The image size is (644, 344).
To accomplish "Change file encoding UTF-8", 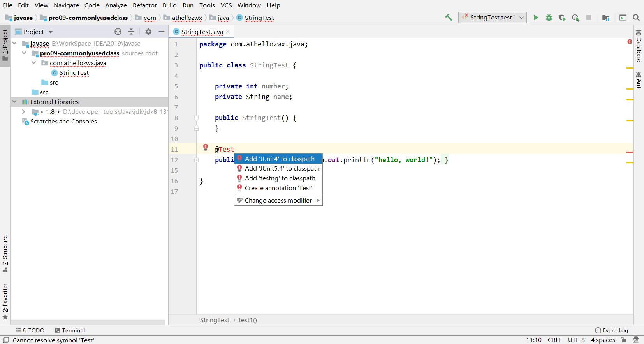I will click(576, 340).
